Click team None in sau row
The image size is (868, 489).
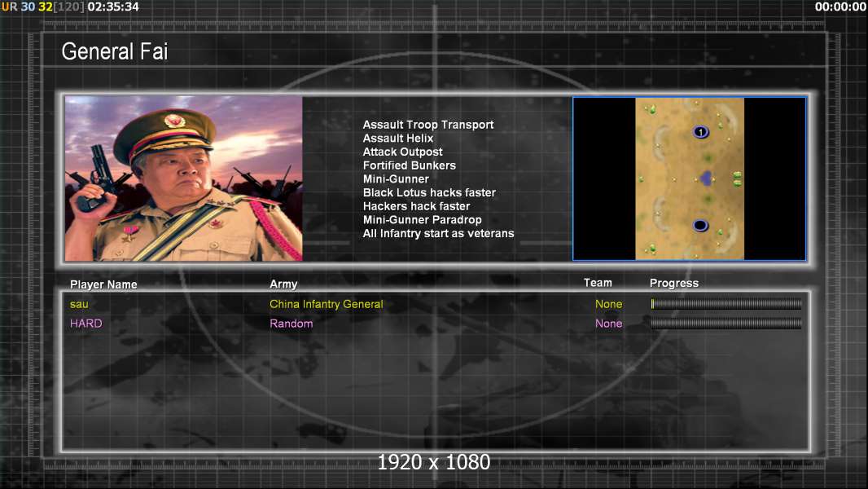(608, 304)
